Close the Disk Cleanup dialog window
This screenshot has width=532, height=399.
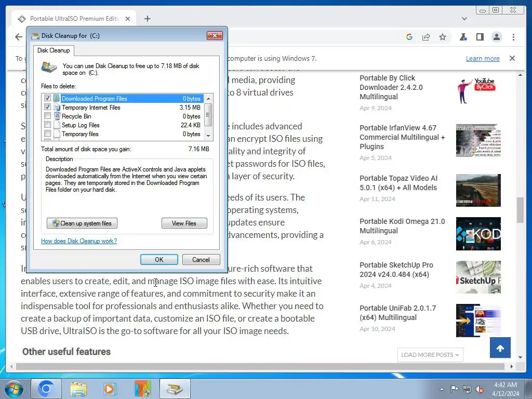[215, 36]
